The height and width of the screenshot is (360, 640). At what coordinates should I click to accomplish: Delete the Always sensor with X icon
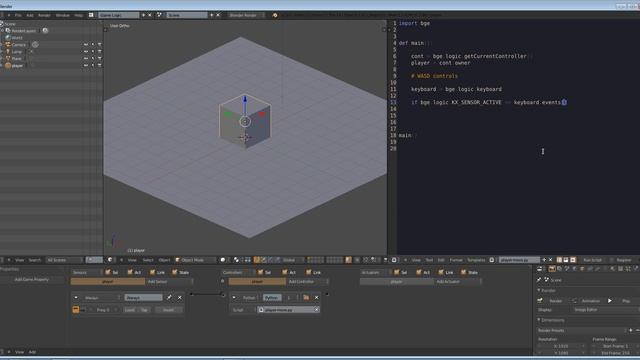(180, 298)
